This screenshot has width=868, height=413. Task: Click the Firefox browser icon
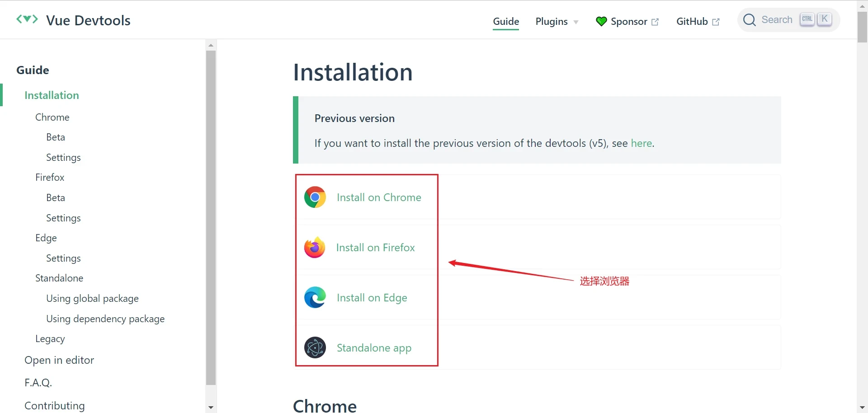(315, 248)
